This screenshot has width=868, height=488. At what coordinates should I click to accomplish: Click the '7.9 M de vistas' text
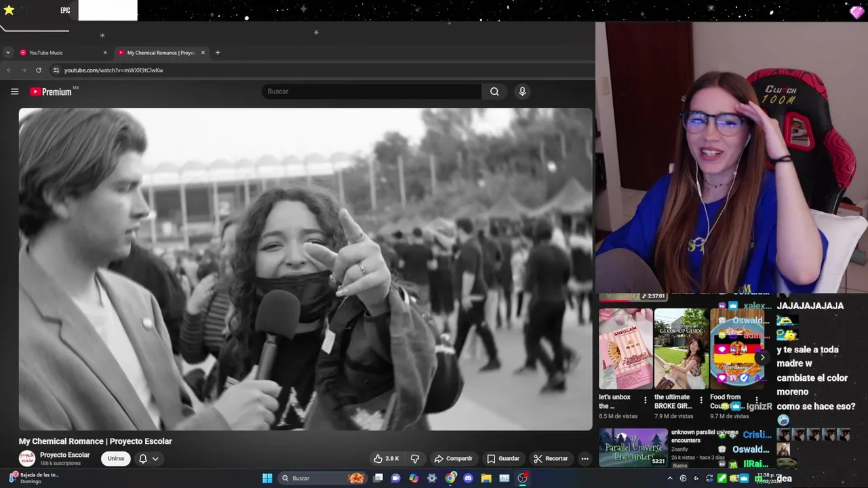[674, 417]
